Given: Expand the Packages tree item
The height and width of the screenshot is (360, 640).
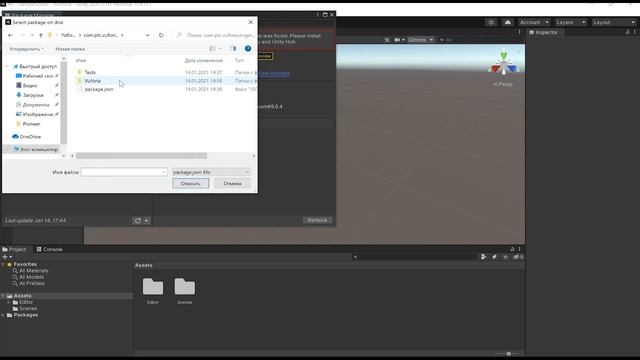Looking at the screenshot, I should pos(4,315).
